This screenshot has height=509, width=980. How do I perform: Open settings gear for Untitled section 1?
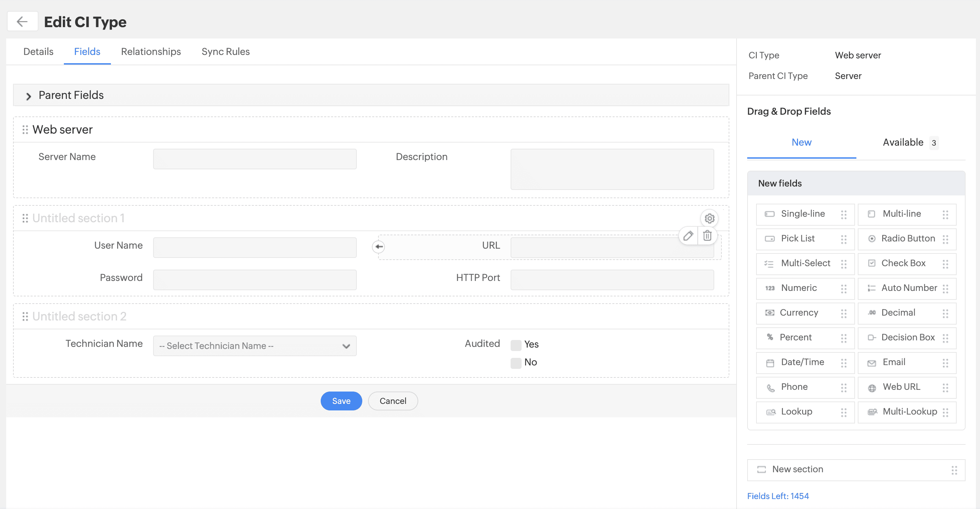point(709,218)
